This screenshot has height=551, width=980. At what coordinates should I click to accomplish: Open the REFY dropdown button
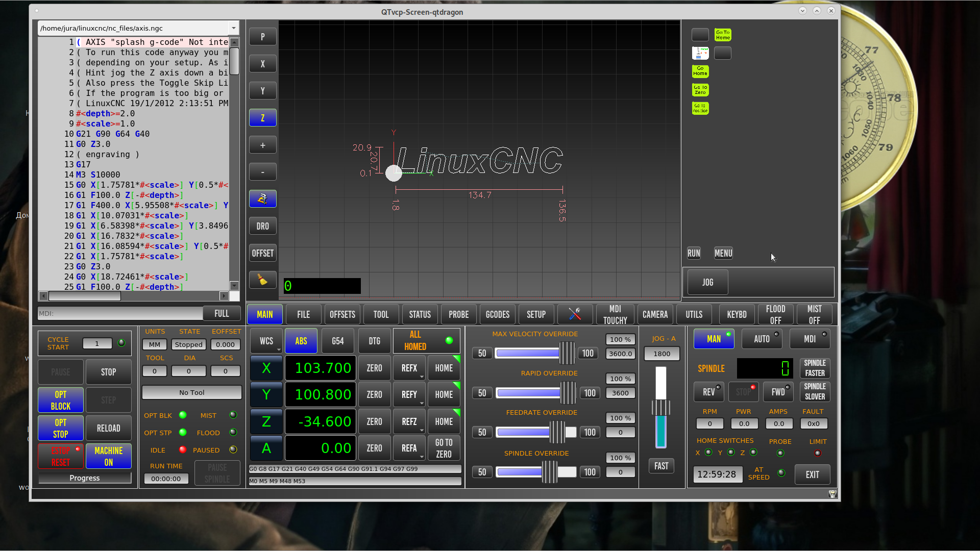coord(409,395)
